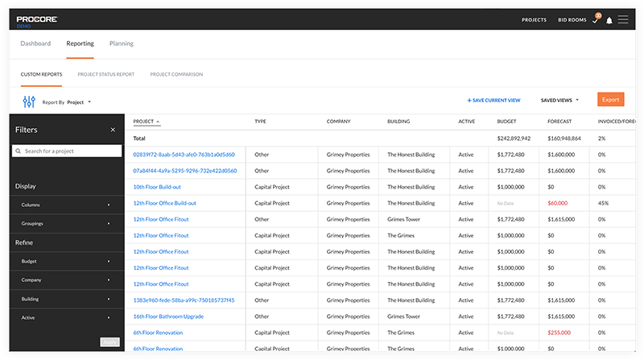Screen dimensions: 644x360
Task: Click the red $255,000 forecast value
Action: [559, 333]
